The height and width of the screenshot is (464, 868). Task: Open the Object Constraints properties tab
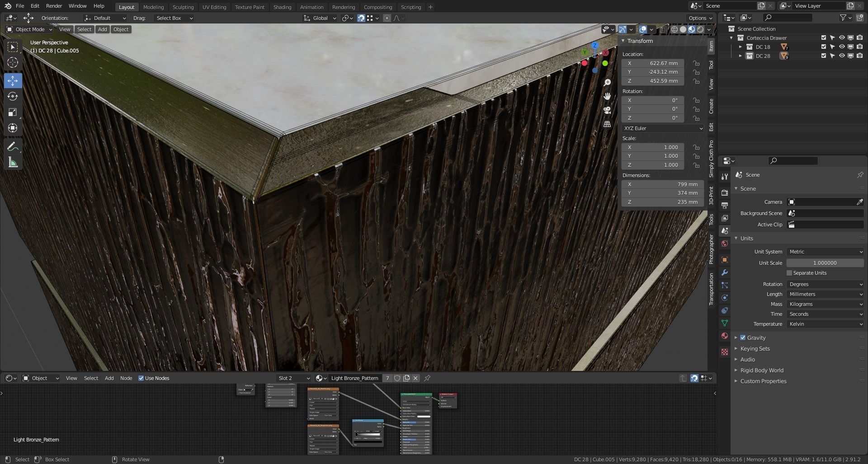(725, 310)
